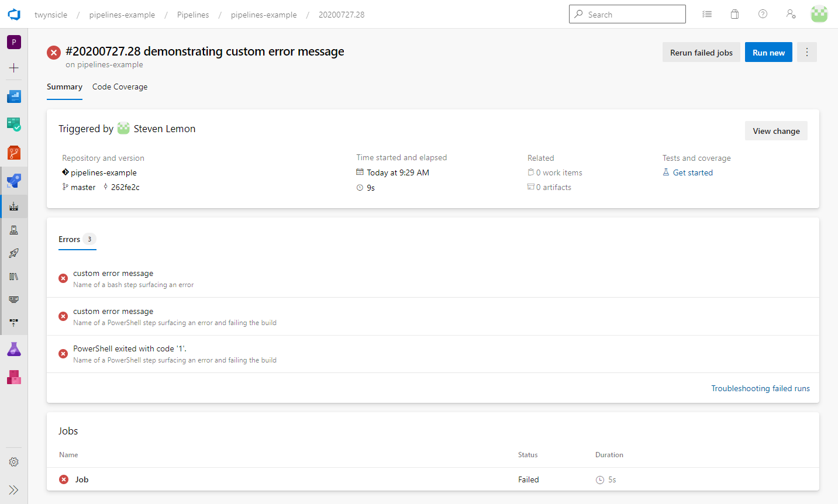Open Test Plans flask icon

click(14, 350)
